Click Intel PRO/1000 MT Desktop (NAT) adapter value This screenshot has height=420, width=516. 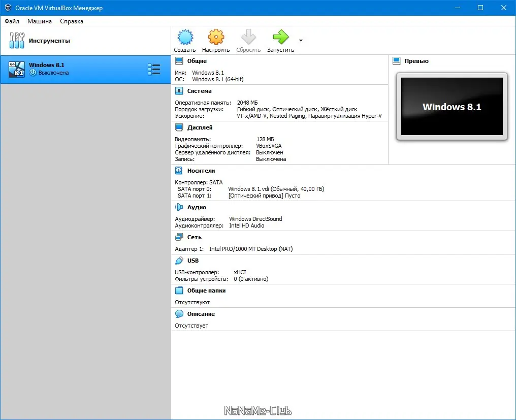coord(251,248)
